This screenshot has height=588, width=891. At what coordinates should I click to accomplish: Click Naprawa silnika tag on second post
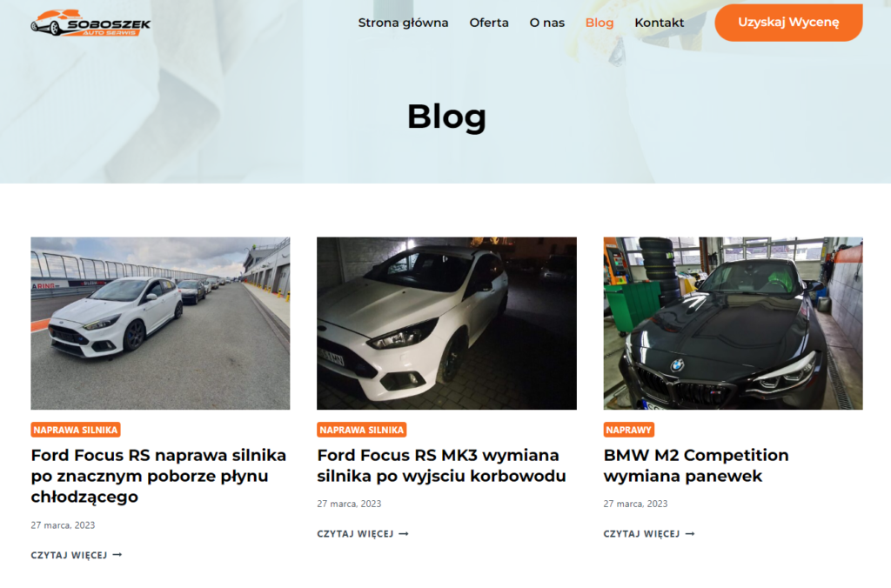[362, 430]
